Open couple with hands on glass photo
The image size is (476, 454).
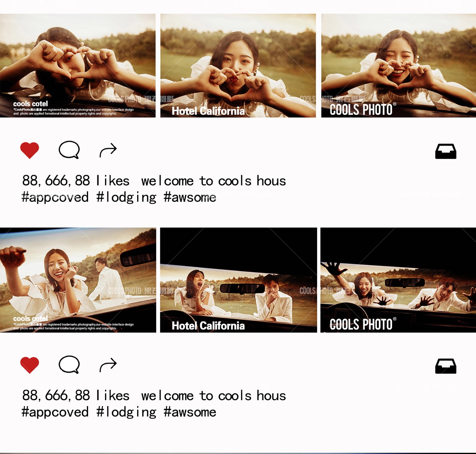tap(398, 280)
